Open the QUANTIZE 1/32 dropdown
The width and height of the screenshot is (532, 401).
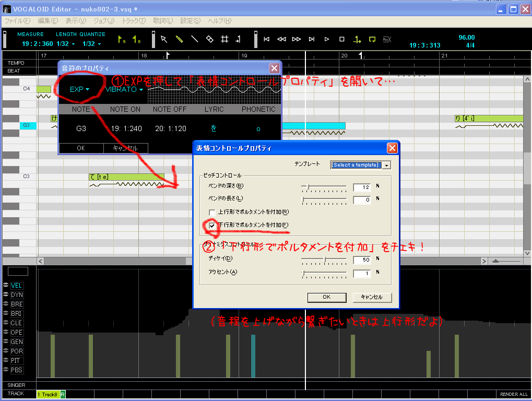coord(91,44)
